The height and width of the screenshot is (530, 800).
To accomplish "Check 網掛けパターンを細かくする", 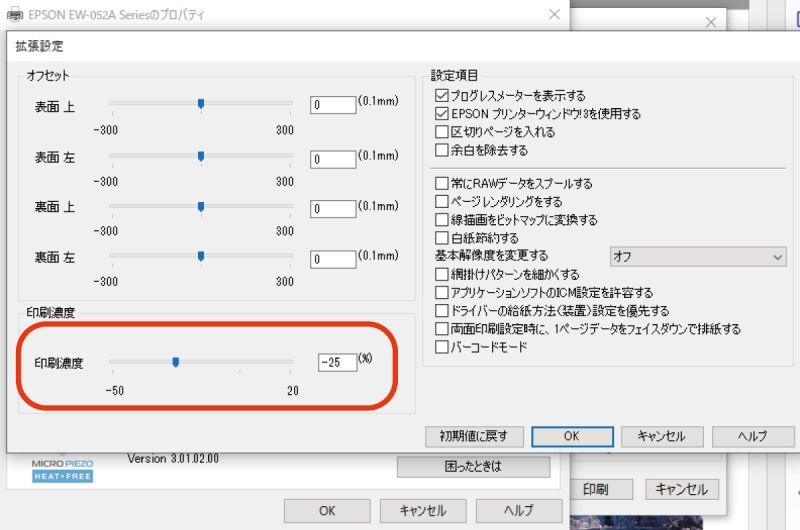I will click(x=442, y=274).
